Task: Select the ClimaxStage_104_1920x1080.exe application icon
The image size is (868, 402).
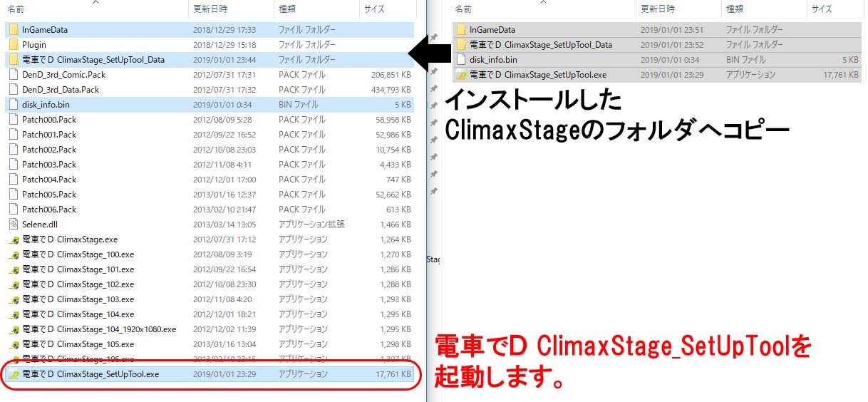Action: tap(14, 330)
